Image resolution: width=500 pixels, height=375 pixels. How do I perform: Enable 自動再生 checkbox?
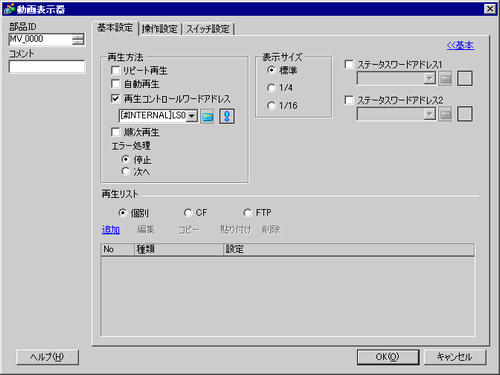click(115, 84)
